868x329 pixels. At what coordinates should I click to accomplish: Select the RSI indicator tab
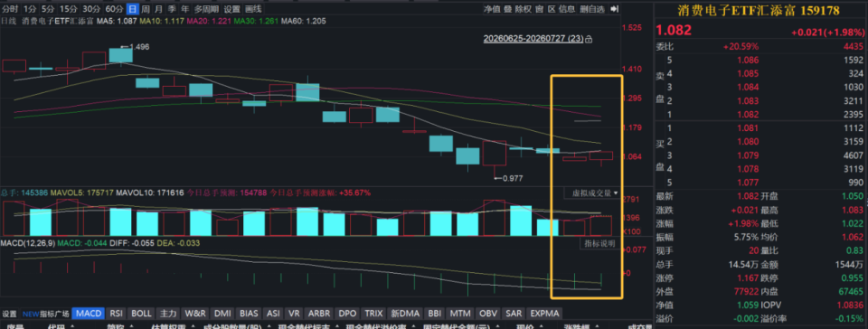coord(117,313)
